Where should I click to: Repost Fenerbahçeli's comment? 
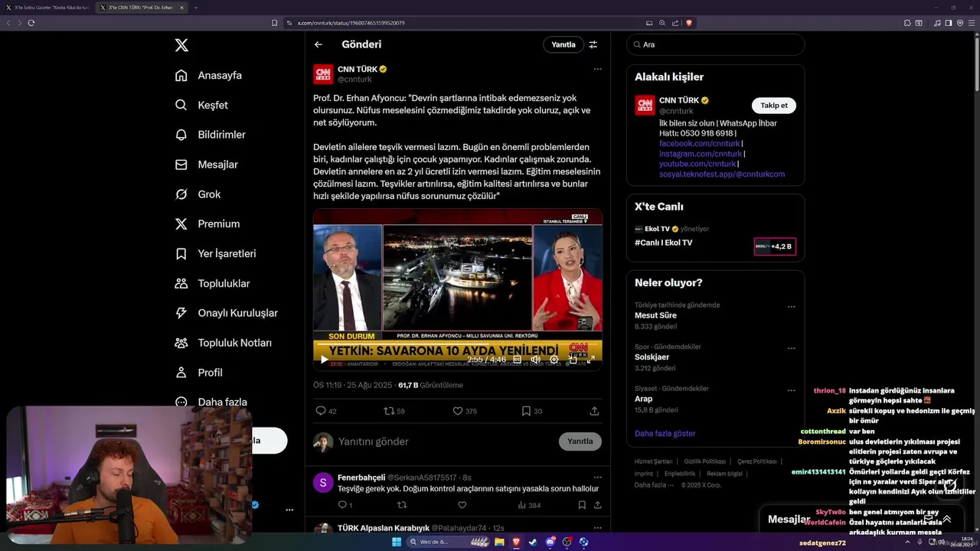coord(402,505)
